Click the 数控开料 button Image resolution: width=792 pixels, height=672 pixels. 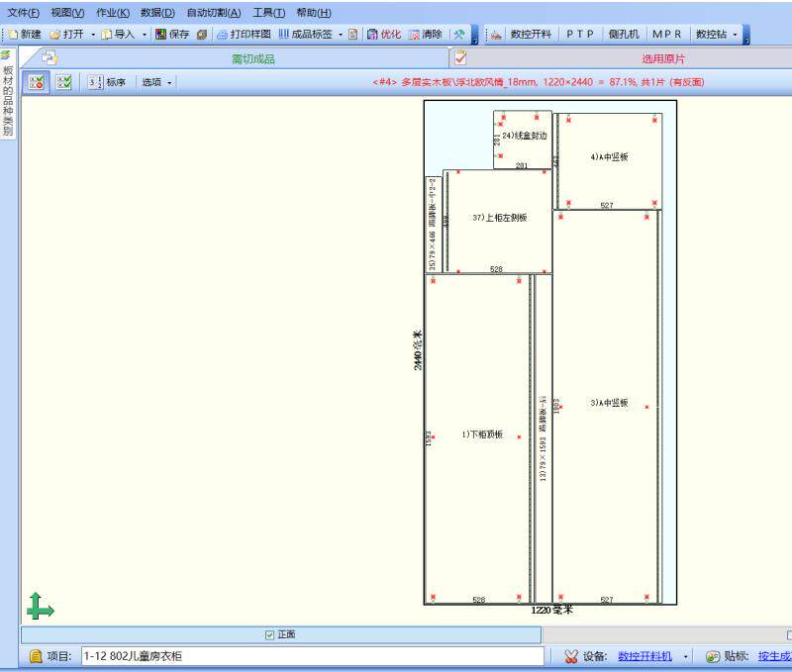tap(531, 35)
